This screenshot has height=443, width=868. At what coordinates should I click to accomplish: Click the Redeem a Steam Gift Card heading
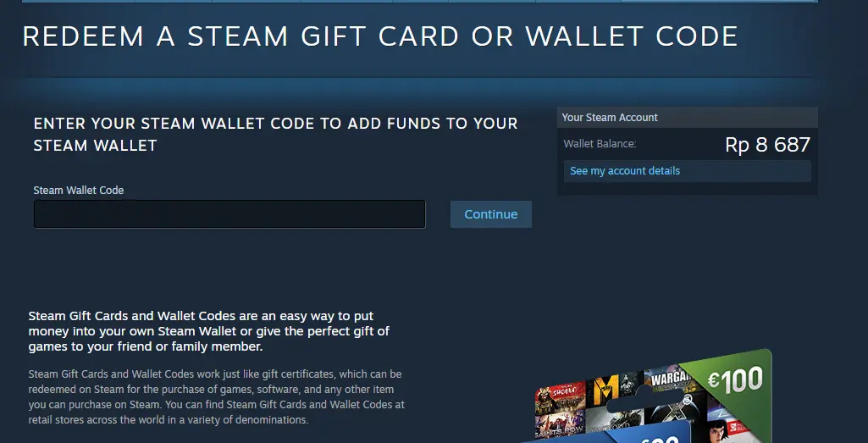pyautogui.click(x=380, y=36)
